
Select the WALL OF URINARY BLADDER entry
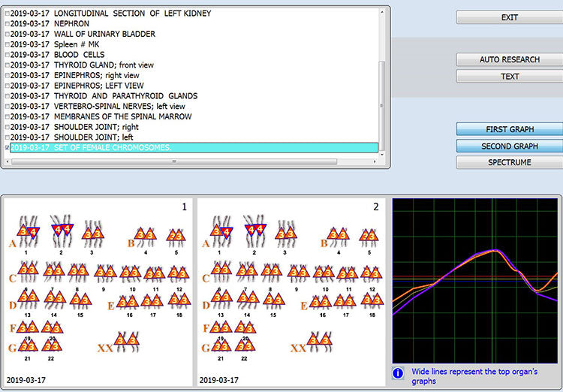point(104,35)
